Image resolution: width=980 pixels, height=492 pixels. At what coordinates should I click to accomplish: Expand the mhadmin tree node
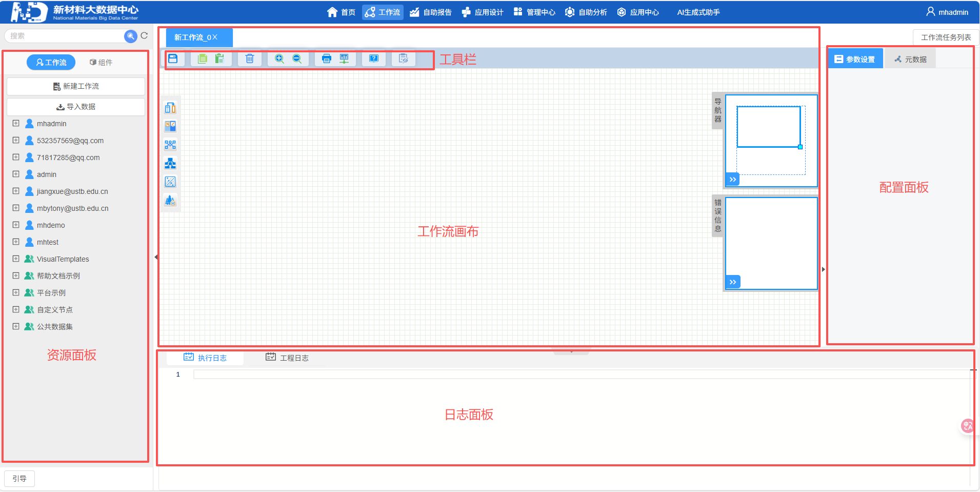tap(16, 124)
